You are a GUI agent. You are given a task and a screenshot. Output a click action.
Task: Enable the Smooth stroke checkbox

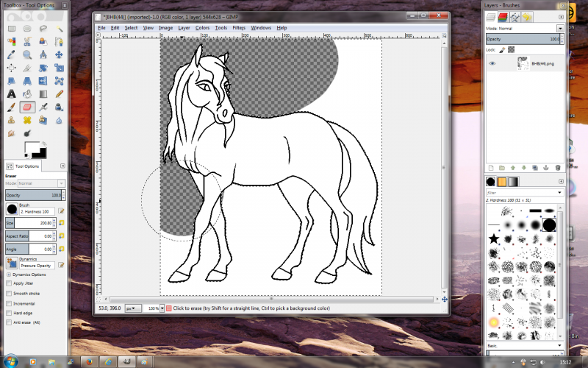(x=9, y=293)
